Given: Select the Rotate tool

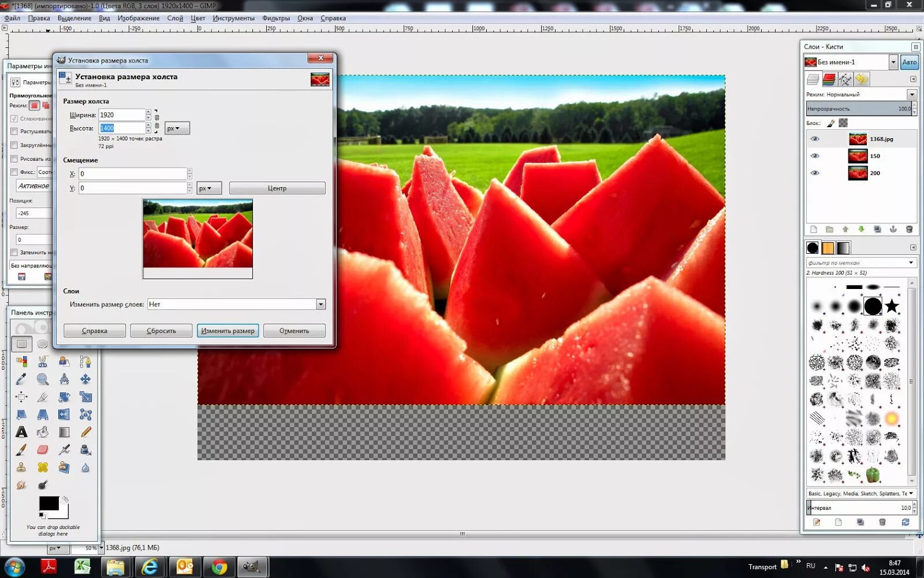Looking at the screenshot, I should (x=64, y=397).
